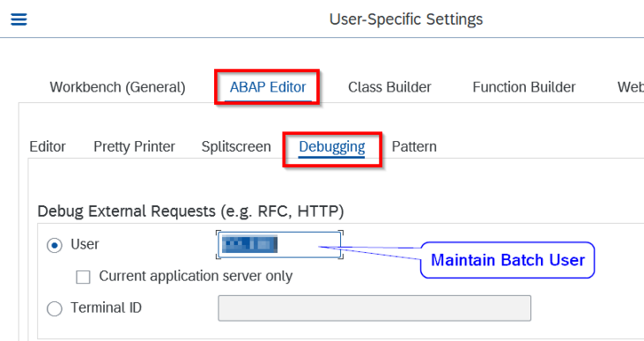This screenshot has height=341, width=644.
Task: Select the User radio button
Action: (54, 245)
